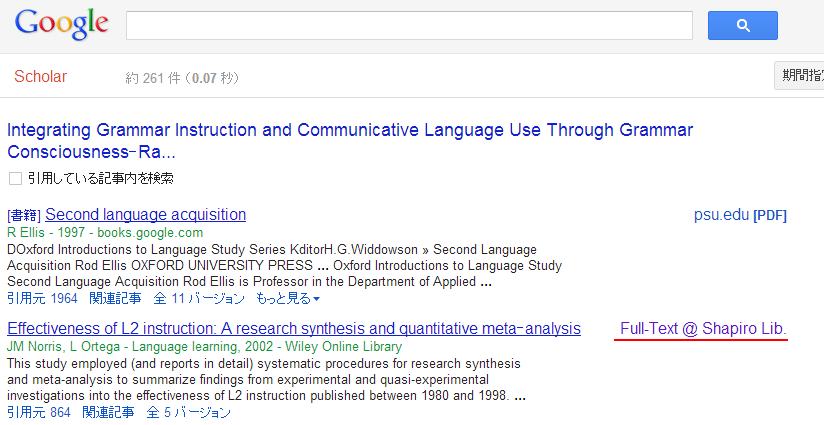
Task: Open Full-Text @ Shapiro Lib. link
Action: pyautogui.click(x=703, y=329)
